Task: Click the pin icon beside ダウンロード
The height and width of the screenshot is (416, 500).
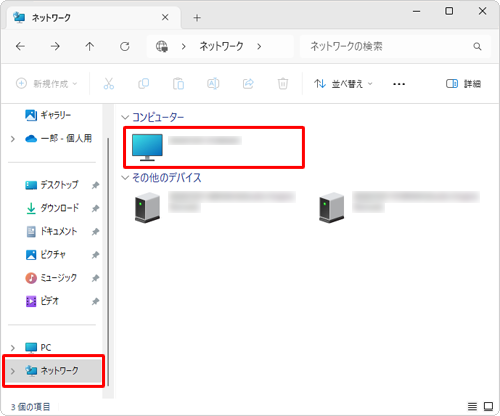Action: 95,208
